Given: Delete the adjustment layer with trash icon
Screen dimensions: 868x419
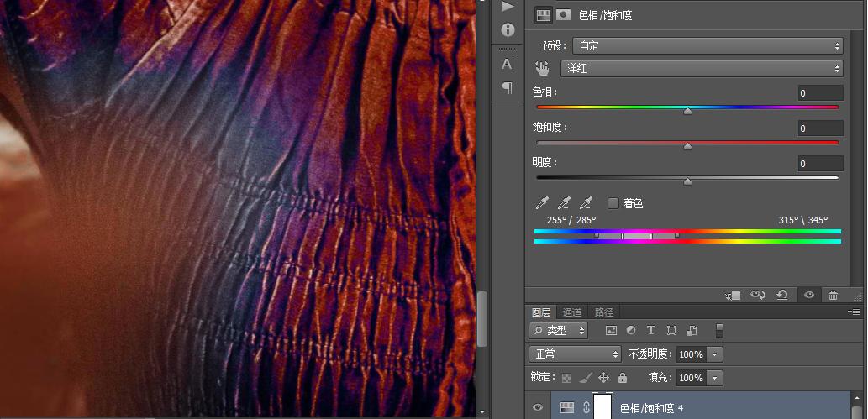Looking at the screenshot, I should click(833, 295).
